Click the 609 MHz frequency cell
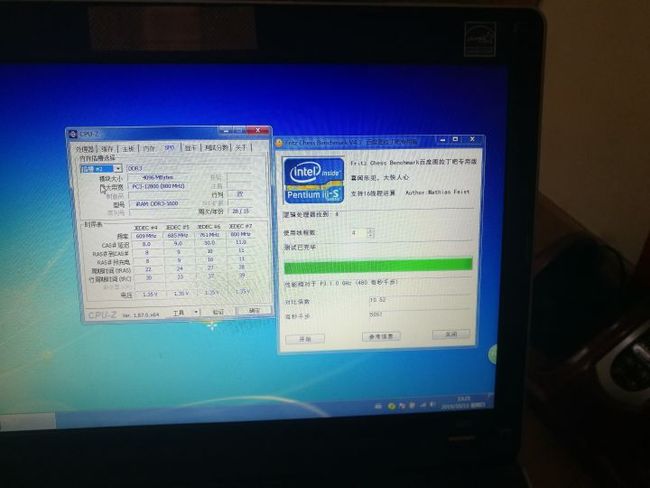This screenshot has width=650, height=488. [146, 236]
